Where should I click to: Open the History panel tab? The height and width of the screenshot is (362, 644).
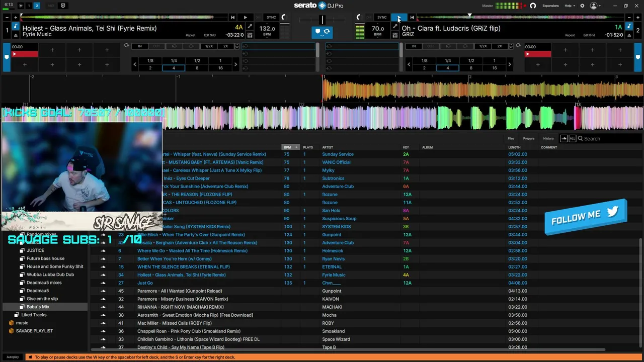(548, 138)
